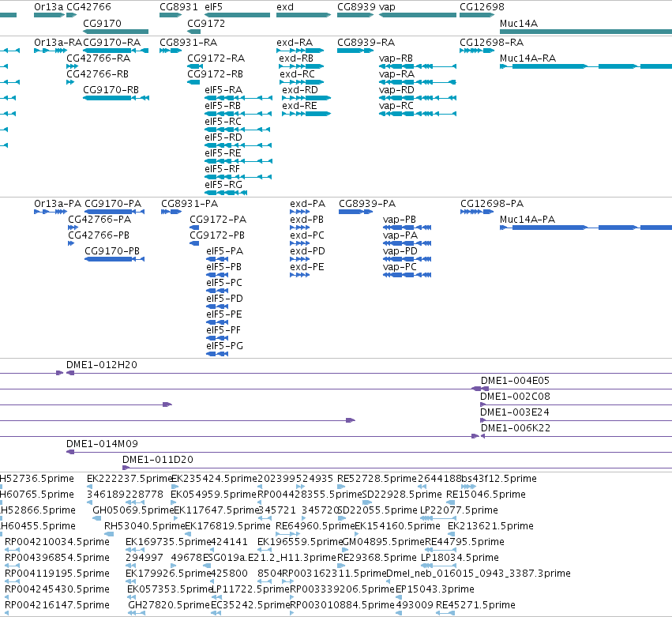Select protein exd-PE

coord(299,275)
